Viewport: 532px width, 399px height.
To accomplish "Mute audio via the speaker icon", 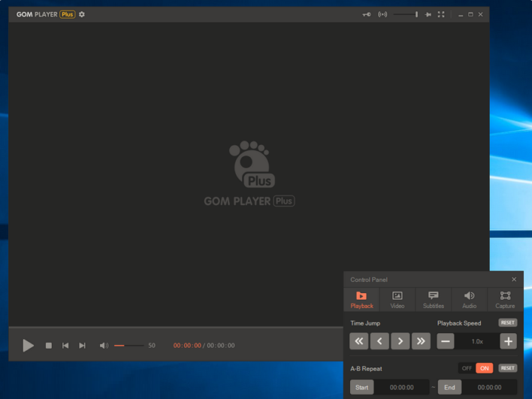I will tap(104, 346).
